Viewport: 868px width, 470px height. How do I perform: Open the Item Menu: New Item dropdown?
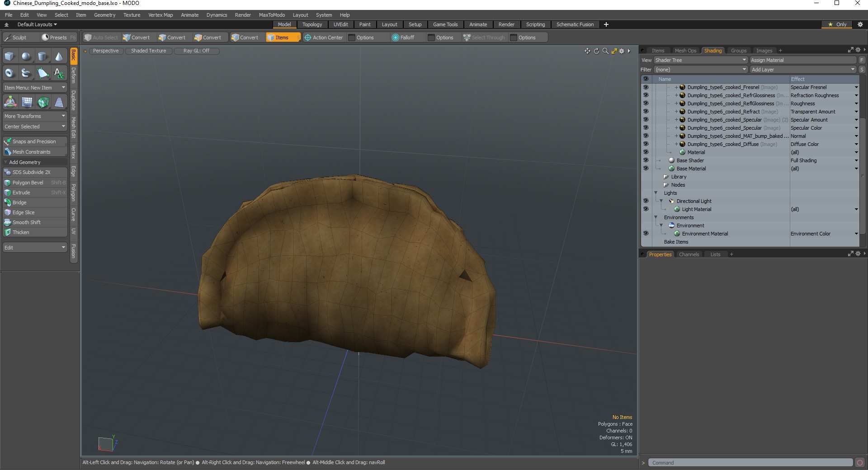tap(35, 88)
